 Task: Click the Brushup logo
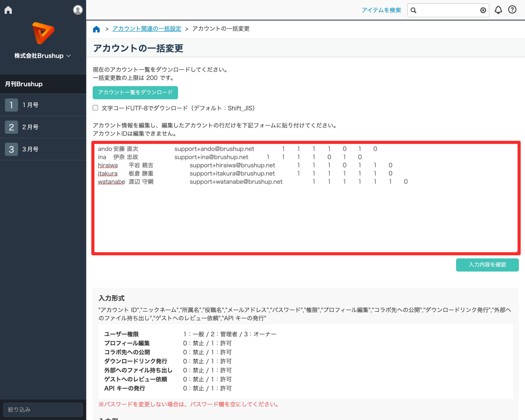pyautogui.click(x=43, y=33)
